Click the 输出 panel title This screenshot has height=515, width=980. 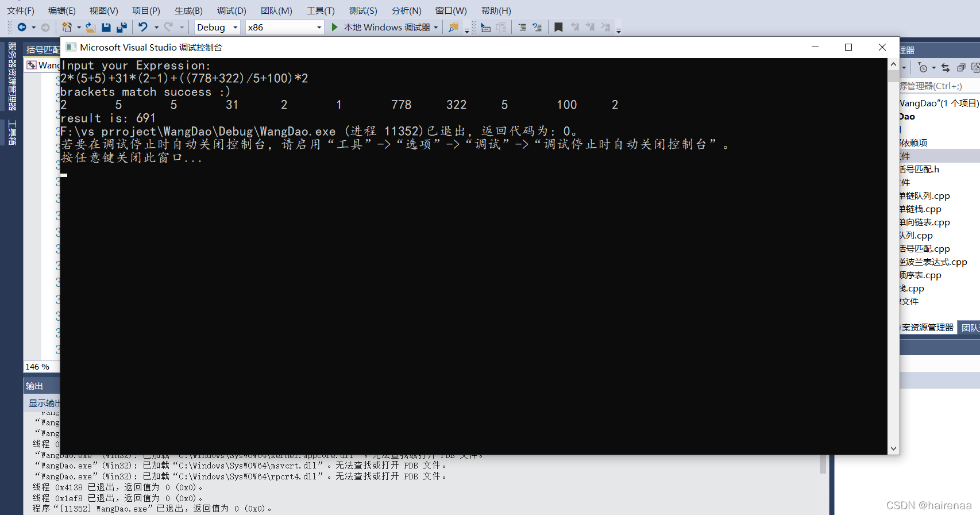click(x=34, y=386)
